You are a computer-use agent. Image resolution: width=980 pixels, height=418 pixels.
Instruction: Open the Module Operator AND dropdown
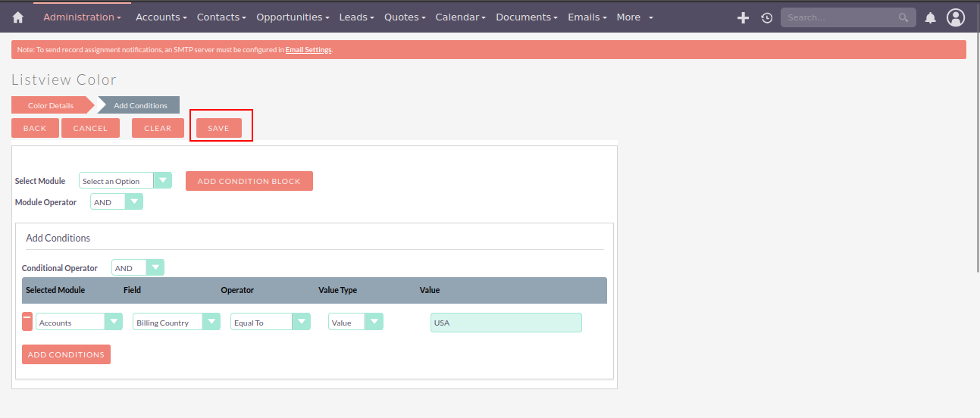[117, 202]
